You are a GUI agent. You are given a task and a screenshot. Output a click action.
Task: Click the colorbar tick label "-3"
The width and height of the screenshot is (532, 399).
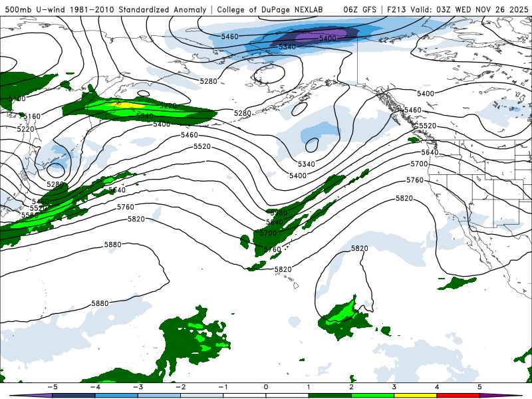pos(138,387)
